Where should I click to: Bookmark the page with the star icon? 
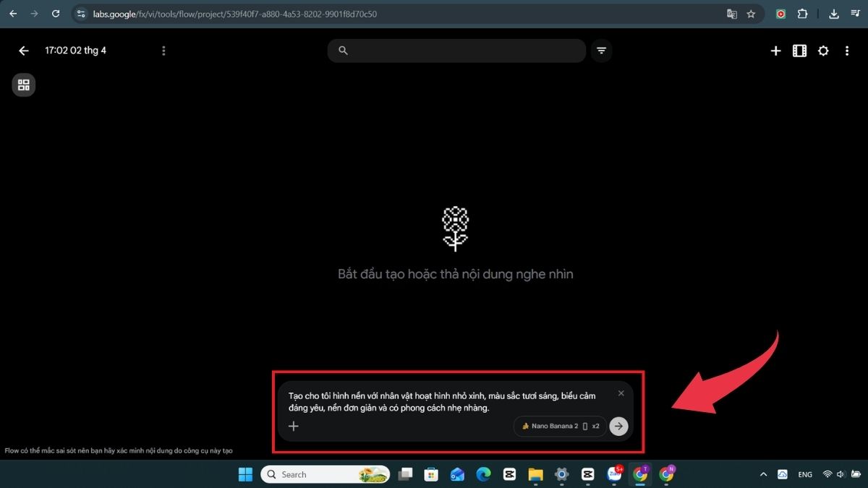tap(751, 13)
